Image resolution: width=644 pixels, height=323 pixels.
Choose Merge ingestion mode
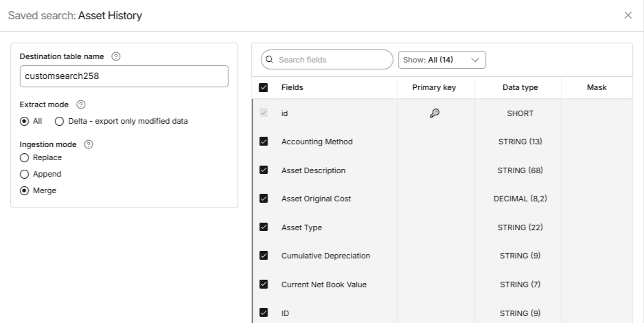pos(24,190)
